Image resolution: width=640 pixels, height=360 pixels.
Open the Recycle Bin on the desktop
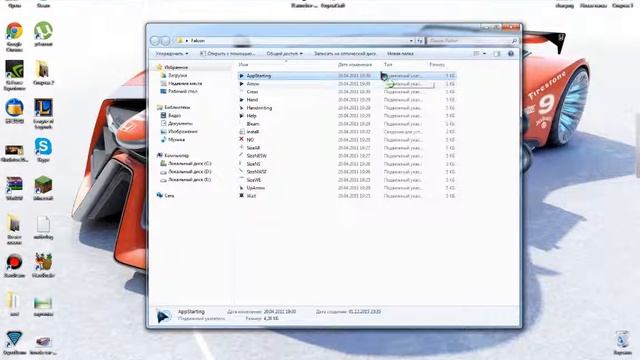tap(622, 342)
